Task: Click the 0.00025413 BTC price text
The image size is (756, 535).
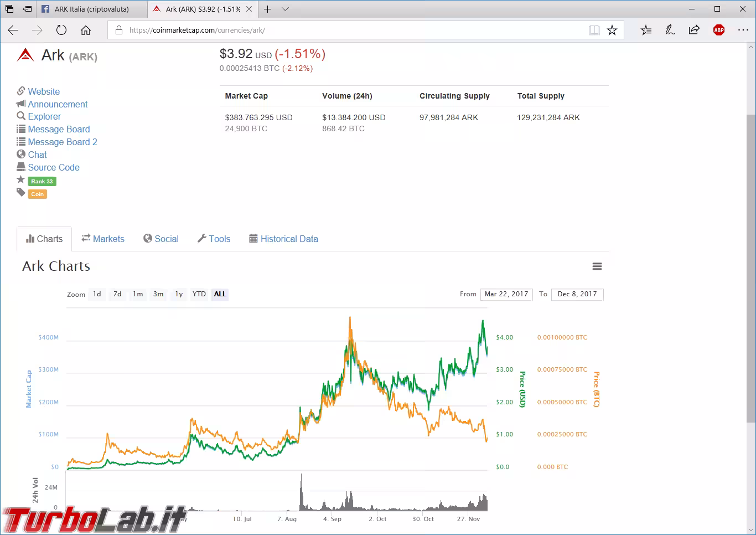Action: click(250, 68)
